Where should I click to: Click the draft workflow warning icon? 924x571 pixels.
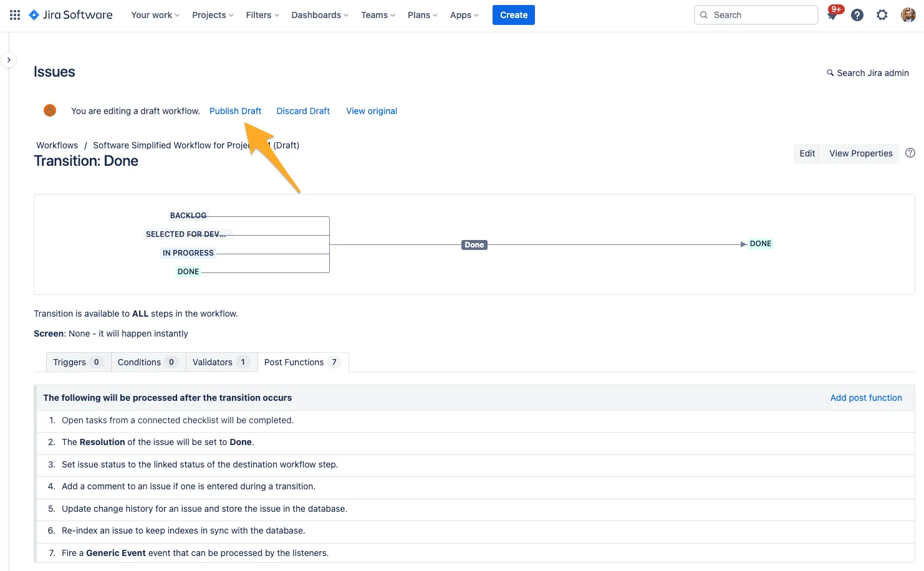tap(50, 110)
